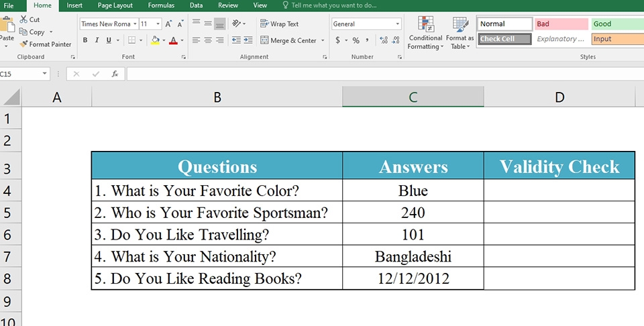
Task: Click the Fill Color paint bucket
Action: click(x=155, y=40)
